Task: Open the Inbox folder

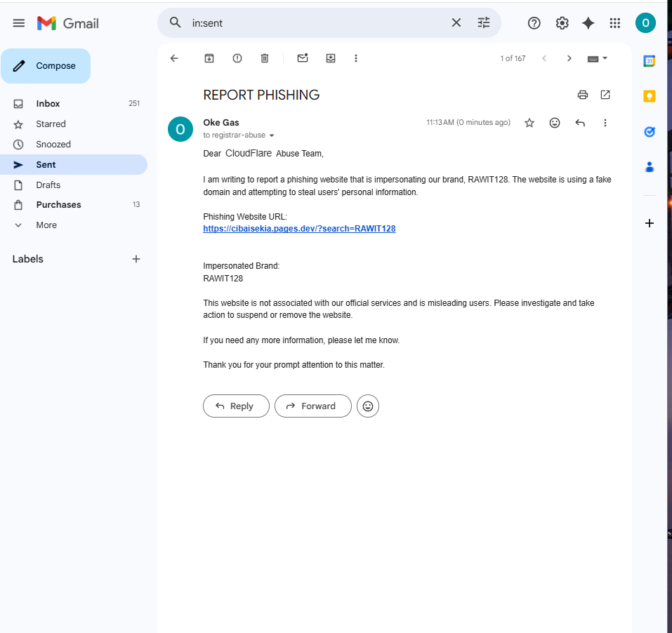Action: pos(74,104)
